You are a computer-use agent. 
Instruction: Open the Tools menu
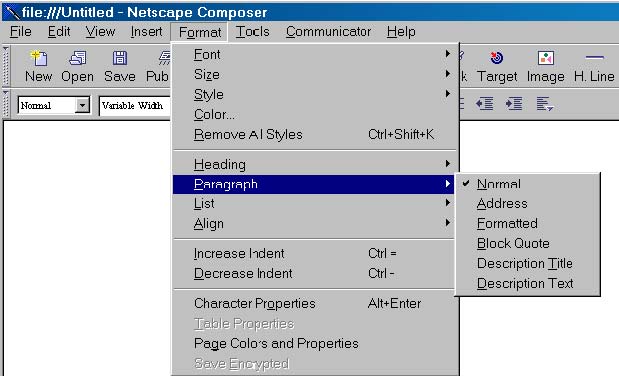(253, 32)
